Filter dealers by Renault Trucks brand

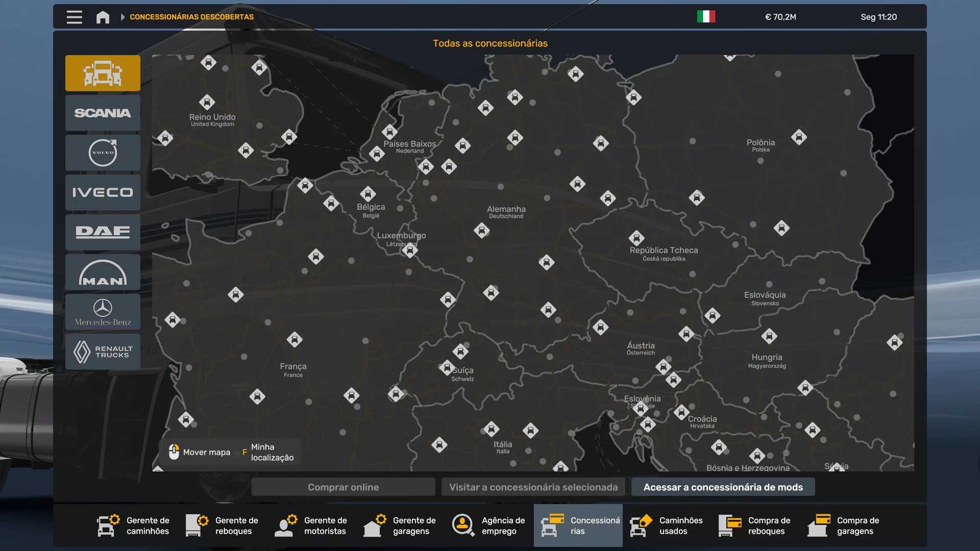(x=103, y=352)
